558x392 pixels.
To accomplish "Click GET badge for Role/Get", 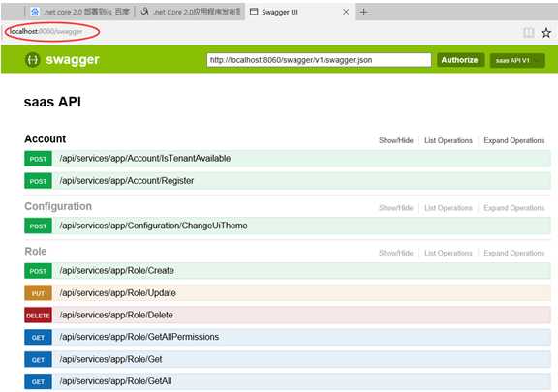I will coord(38,360).
